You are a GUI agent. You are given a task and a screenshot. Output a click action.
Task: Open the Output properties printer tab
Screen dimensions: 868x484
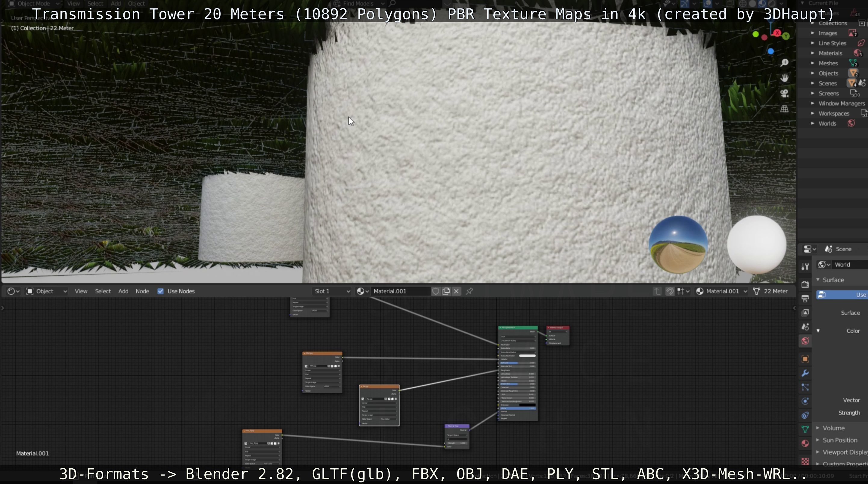805,299
